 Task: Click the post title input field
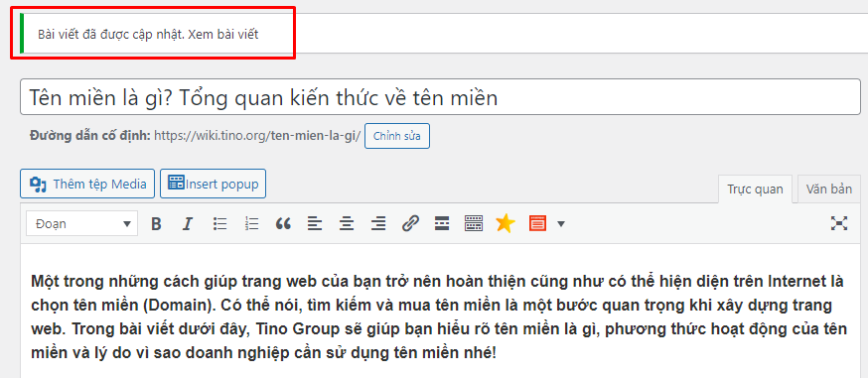click(440, 97)
